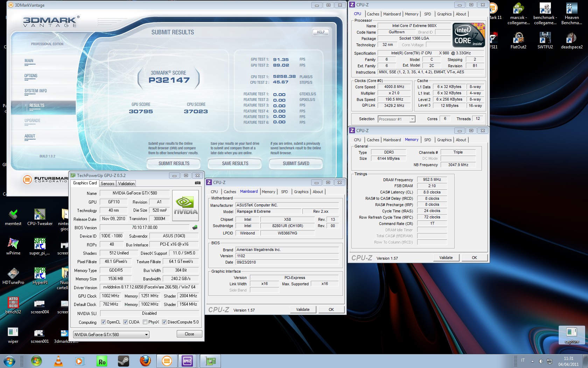
Task: Click Validate in the CPU-Z Memory window
Action: [x=446, y=258]
